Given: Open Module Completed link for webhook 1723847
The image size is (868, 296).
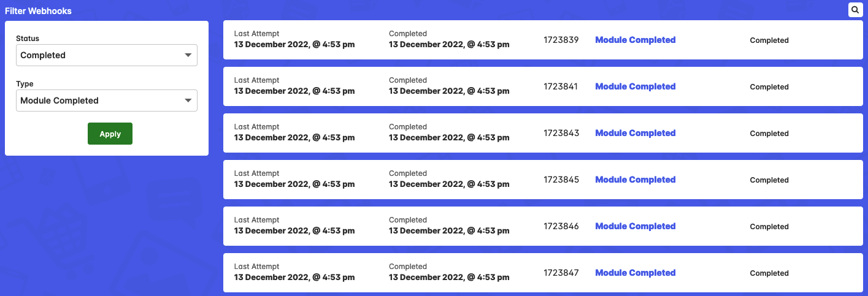Looking at the screenshot, I should pyautogui.click(x=636, y=273).
